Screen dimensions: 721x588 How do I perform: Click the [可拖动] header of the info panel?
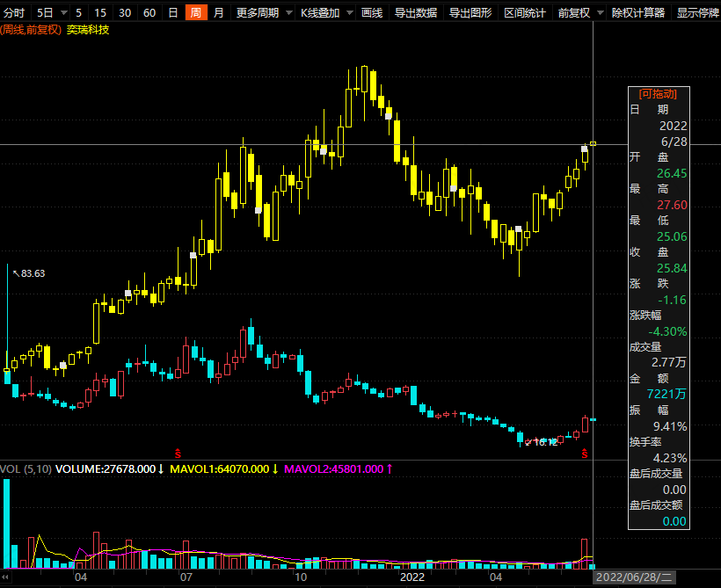point(658,94)
